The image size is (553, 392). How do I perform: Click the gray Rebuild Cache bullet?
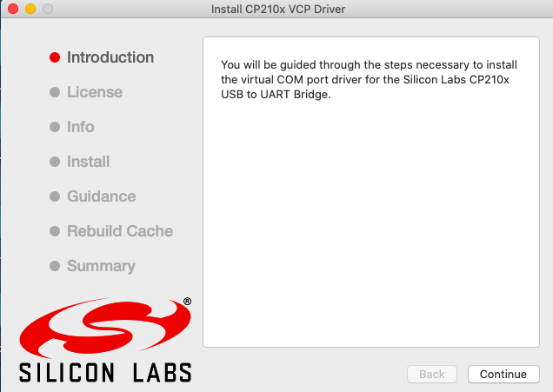[55, 232]
